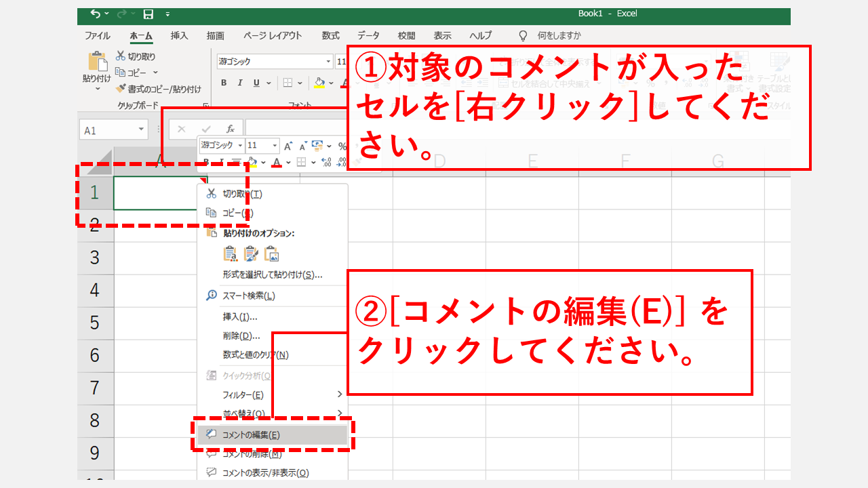Click the fx insert function icon

click(x=231, y=129)
